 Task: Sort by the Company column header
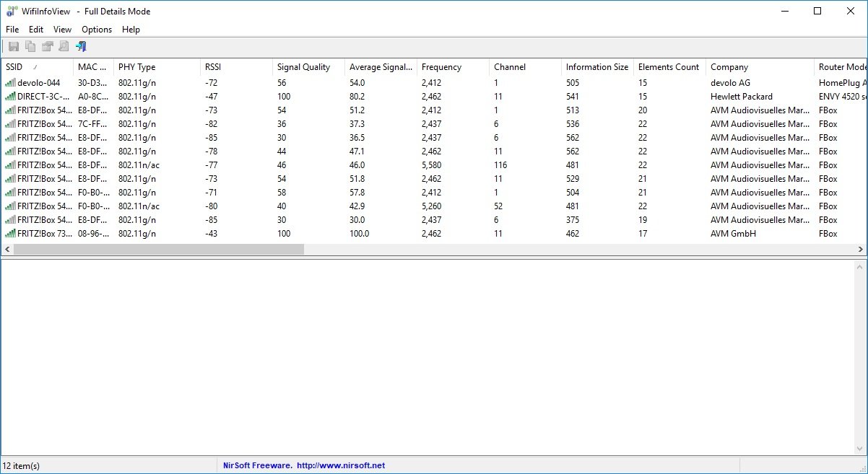tap(729, 67)
